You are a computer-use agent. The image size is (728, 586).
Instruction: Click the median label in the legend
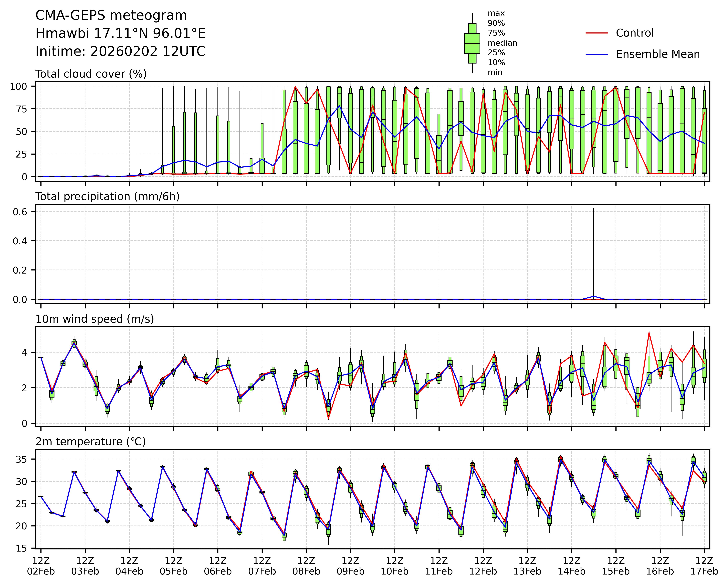click(x=502, y=43)
